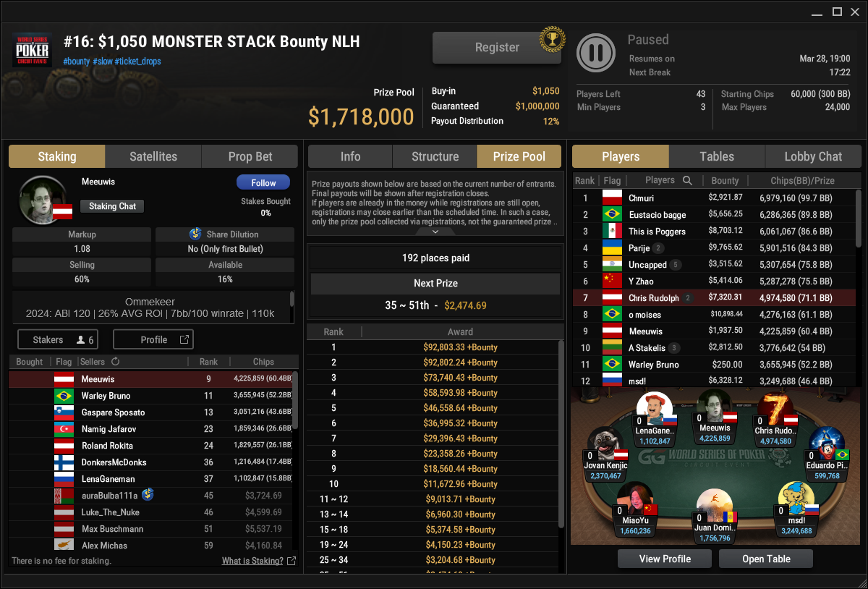Image resolution: width=868 pixels, height=589 pixels.
Task: Select Chris Rudolph row in players list
Action: (713, 298)
